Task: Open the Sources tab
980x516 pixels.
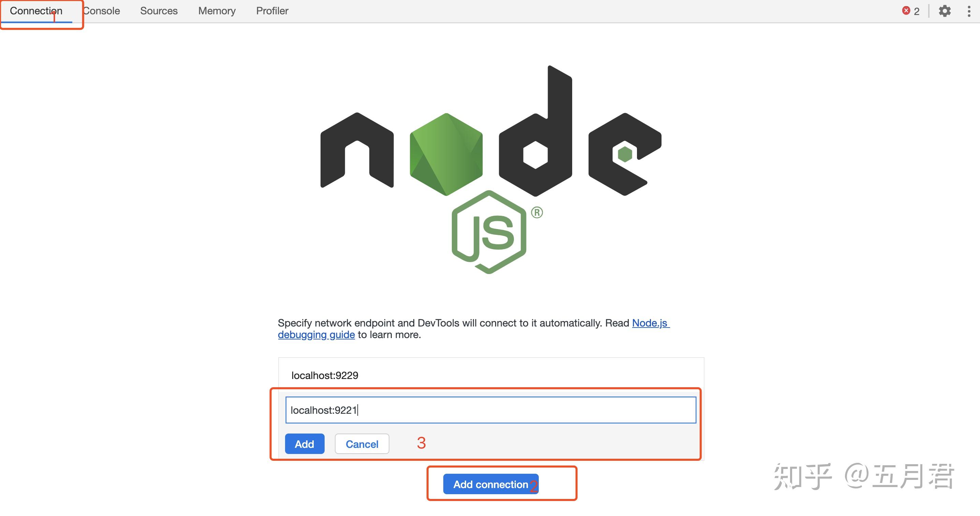Action: tap(159, 11)
